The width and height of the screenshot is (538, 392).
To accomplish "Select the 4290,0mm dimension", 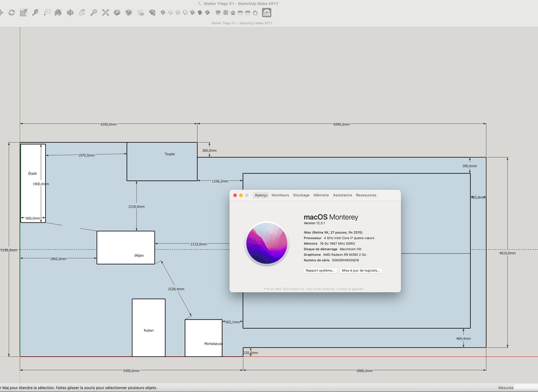I will 108,124.
